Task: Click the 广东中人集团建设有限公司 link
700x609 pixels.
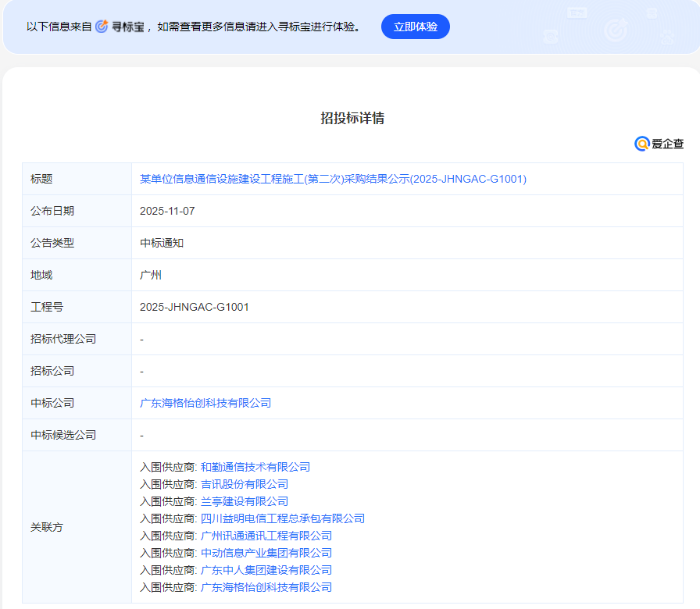Action: (x=266, y=570)
